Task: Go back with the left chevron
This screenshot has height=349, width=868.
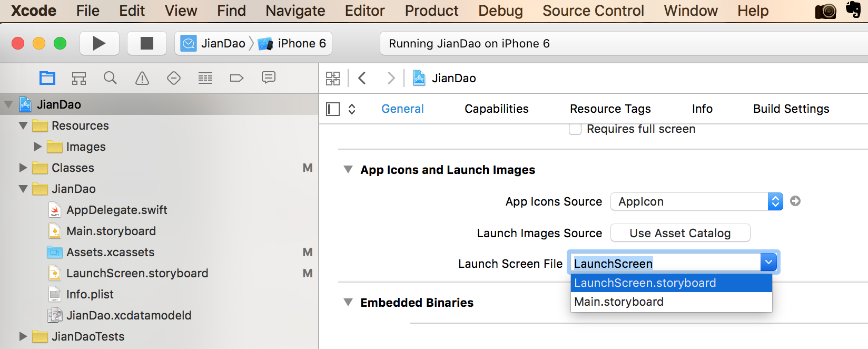Action: (362, 78)
